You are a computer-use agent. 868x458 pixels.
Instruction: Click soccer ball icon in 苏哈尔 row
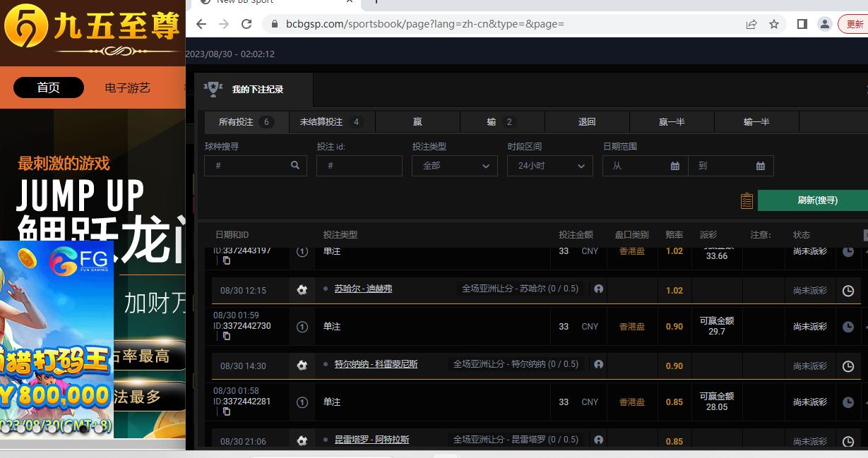302,290
